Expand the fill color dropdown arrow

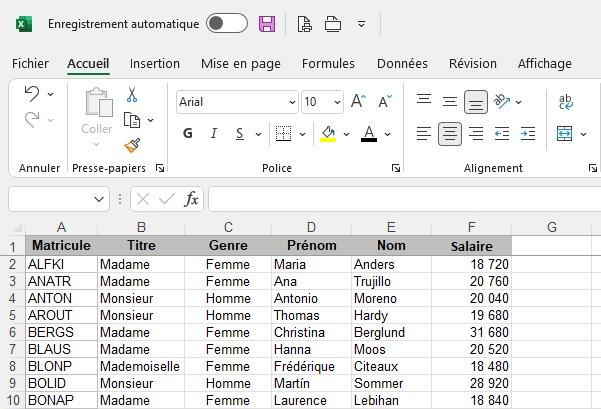click(346, 134)
